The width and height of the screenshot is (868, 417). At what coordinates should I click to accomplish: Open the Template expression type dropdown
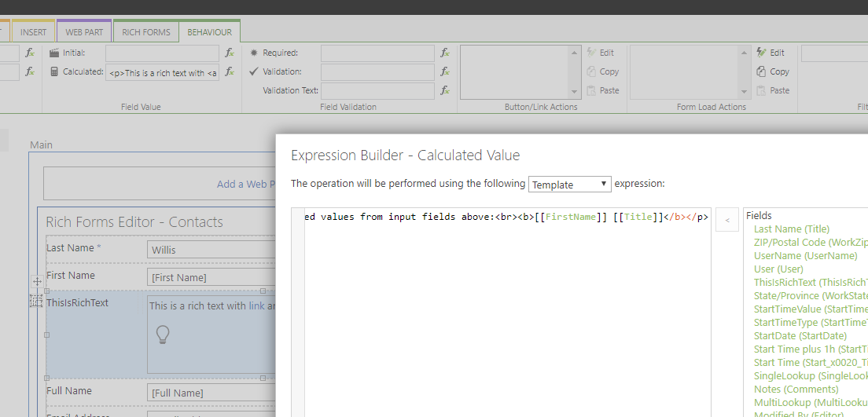570,185
